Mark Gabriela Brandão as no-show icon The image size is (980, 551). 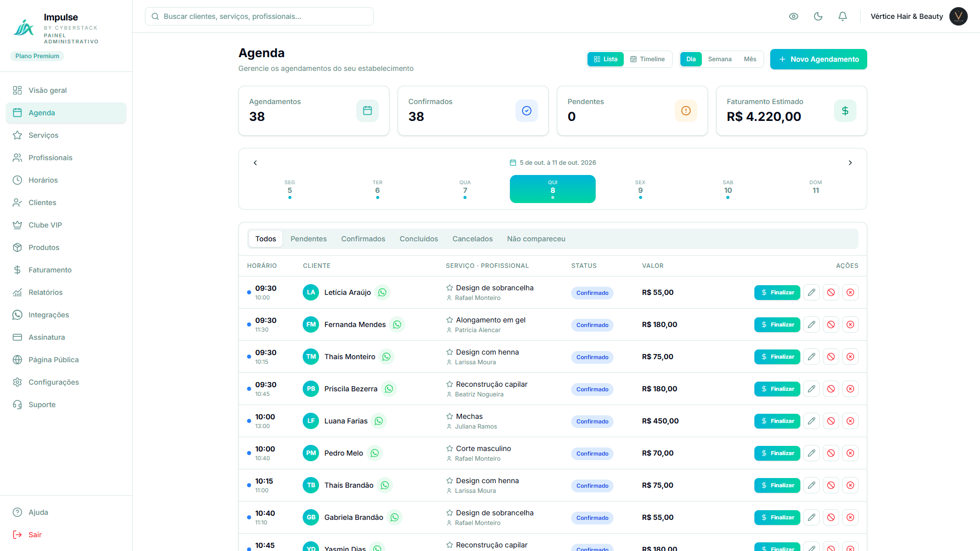point(831,517)
